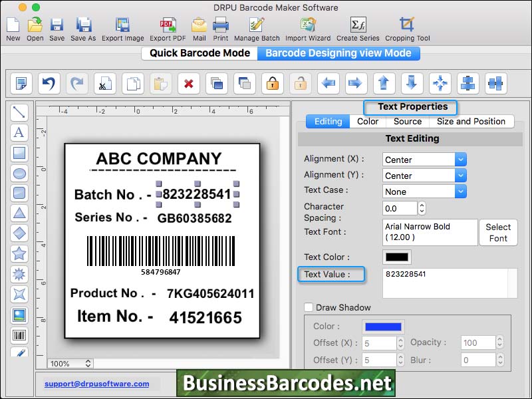The height and width of the screenshot is (399, 532).
Task: Click the Text Color swatch
Action: point(397,257)
